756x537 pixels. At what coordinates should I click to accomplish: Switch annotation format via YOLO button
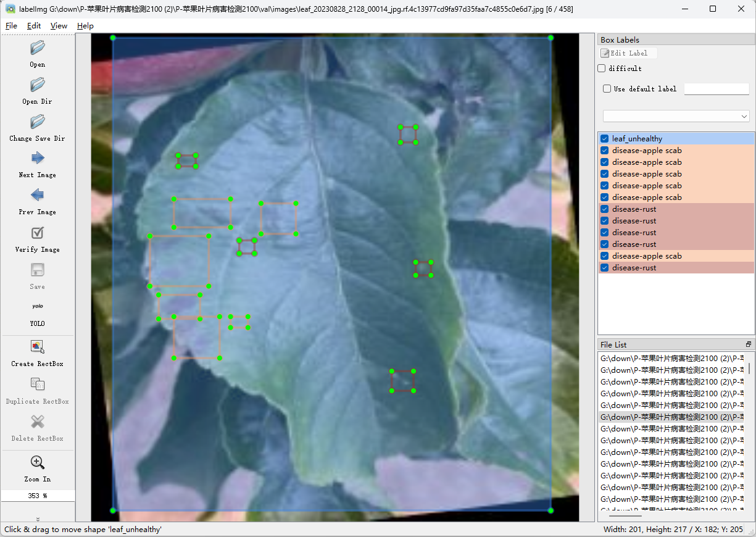click(x=38, y=307)
